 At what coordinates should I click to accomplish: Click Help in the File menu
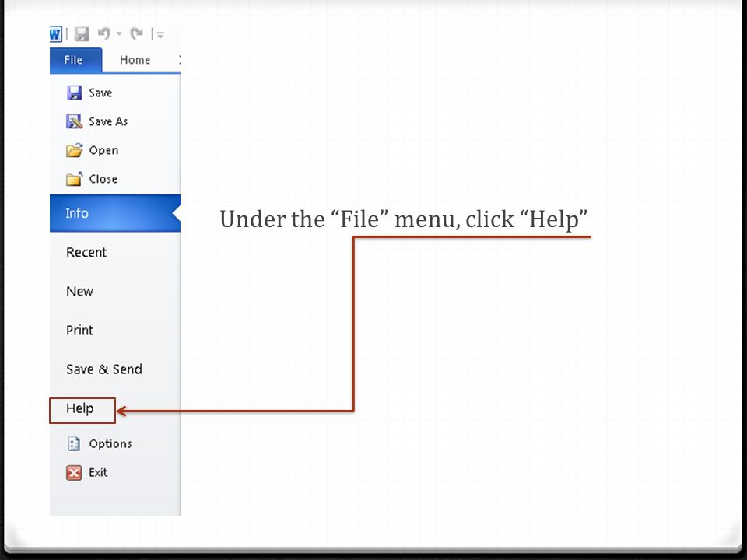(x=79, y=408)
